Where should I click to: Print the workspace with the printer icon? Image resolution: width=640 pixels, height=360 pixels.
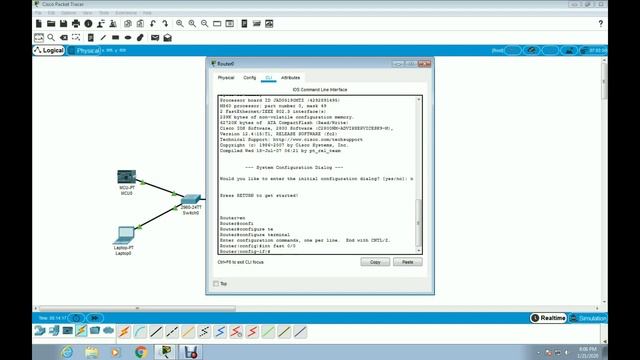point(76,24)
